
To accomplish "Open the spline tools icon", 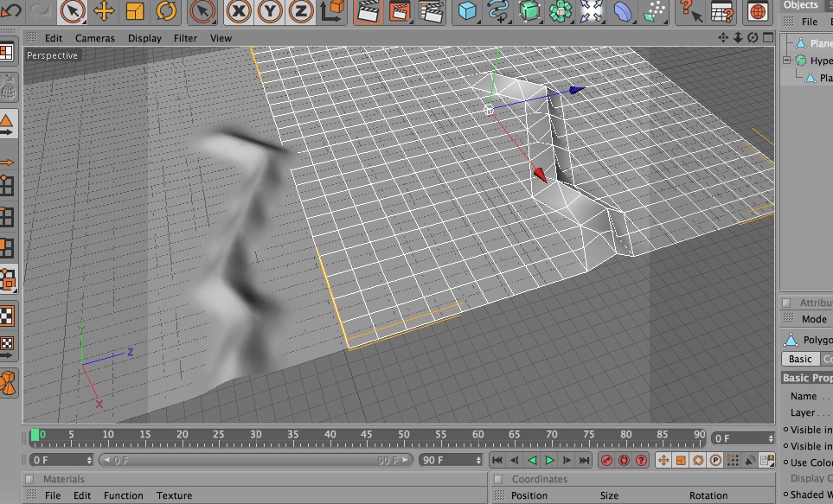I will [x=498, y=11].
